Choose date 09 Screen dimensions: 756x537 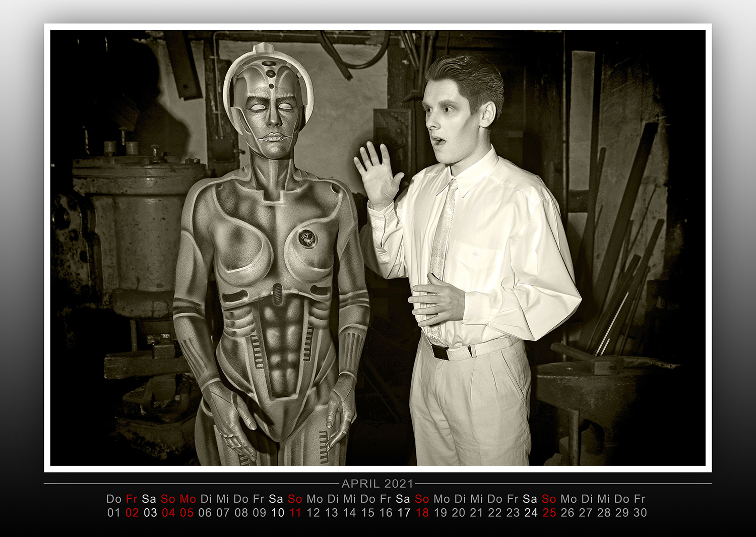tap(259, 513)
